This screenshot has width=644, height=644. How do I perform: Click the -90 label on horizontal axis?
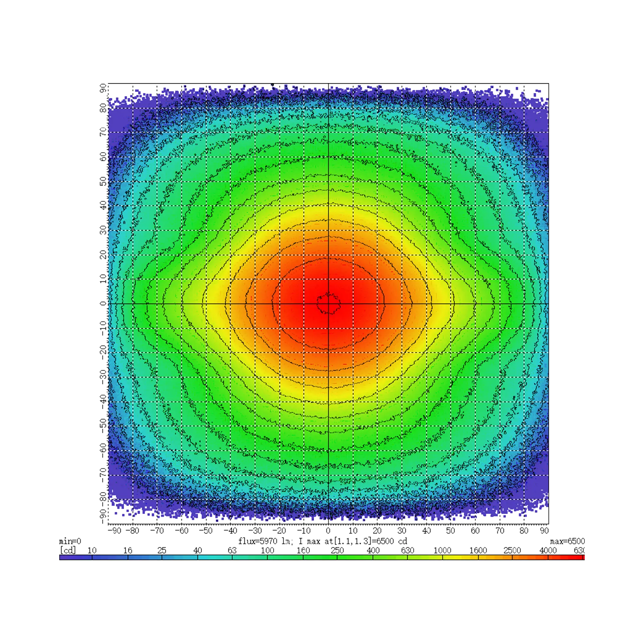pos(115,530)
